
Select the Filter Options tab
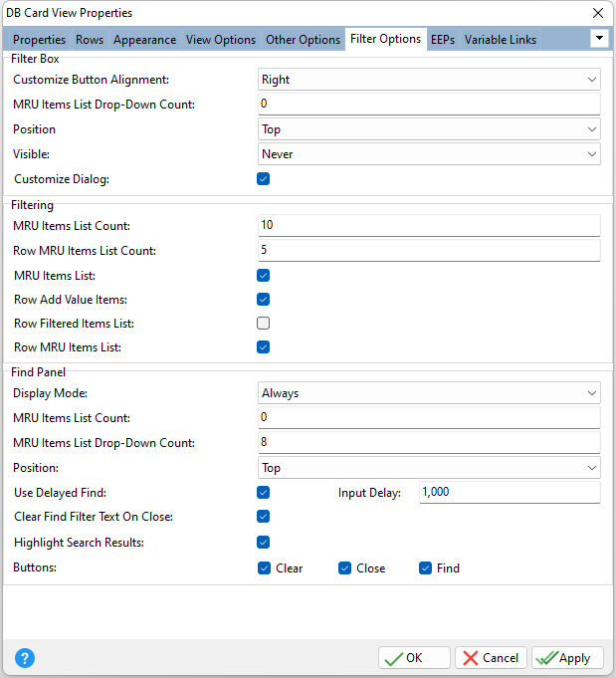(x=385, y=39)
